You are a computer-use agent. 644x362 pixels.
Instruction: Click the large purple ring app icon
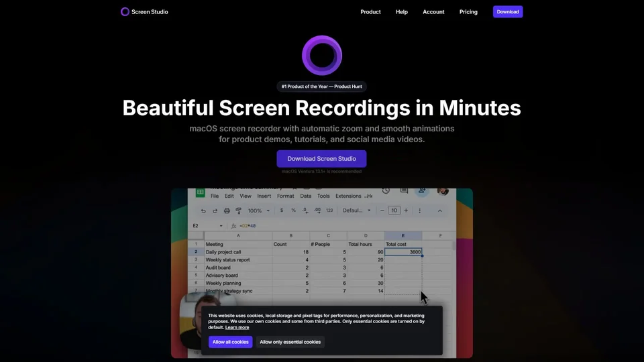pos(321,56)
